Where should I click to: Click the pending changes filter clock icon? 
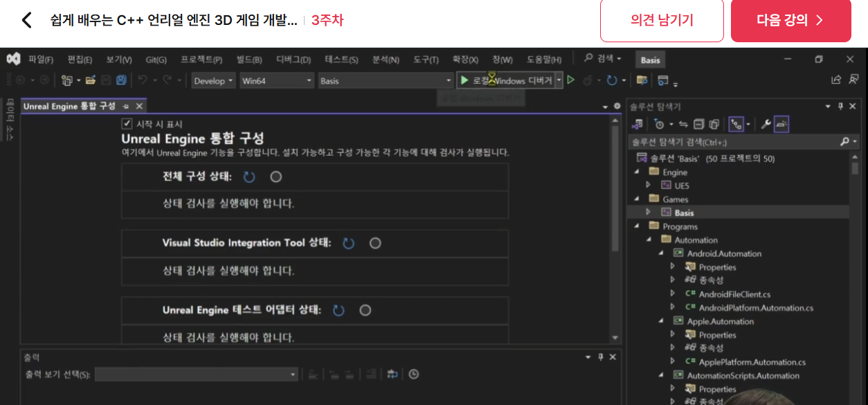point(659,124)
